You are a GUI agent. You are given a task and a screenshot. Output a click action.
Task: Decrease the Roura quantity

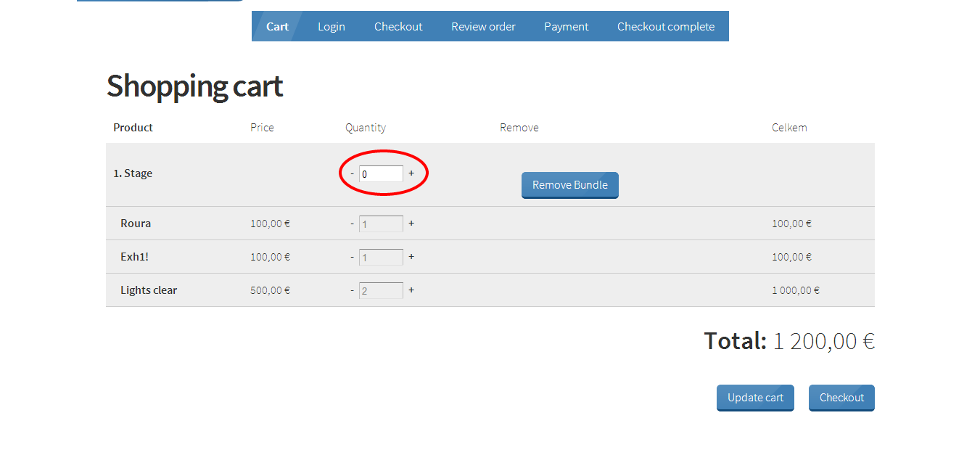click(352, 224)
